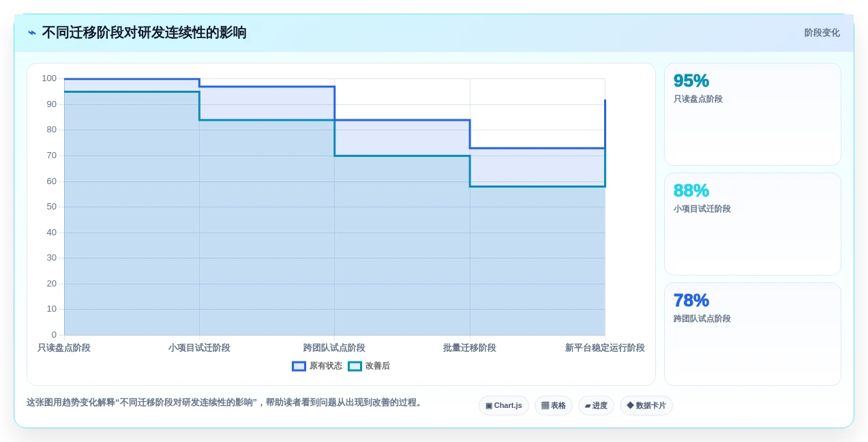The height and width of the screenshot is (442, 868).
Task: Click y-axis value 50
Action: tap(52, 207)
